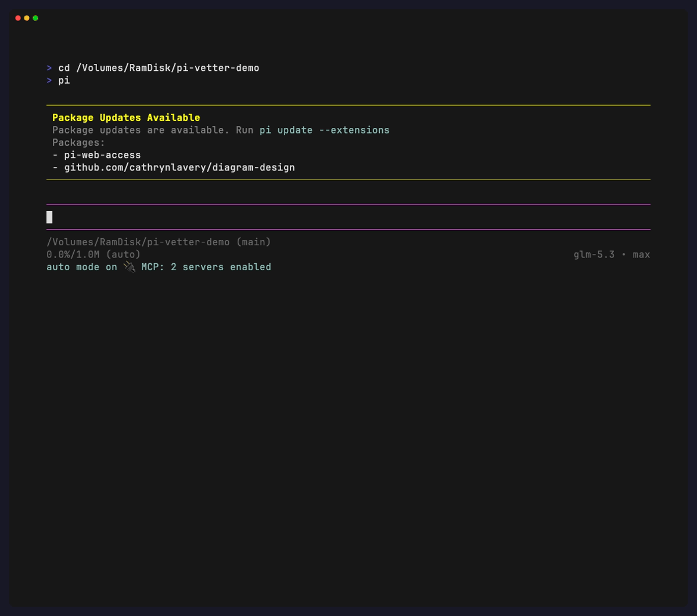Click the 'glm-5.3 • max' model indicator
The width and height of the screenshot is (697, 616).
(612, 255)
